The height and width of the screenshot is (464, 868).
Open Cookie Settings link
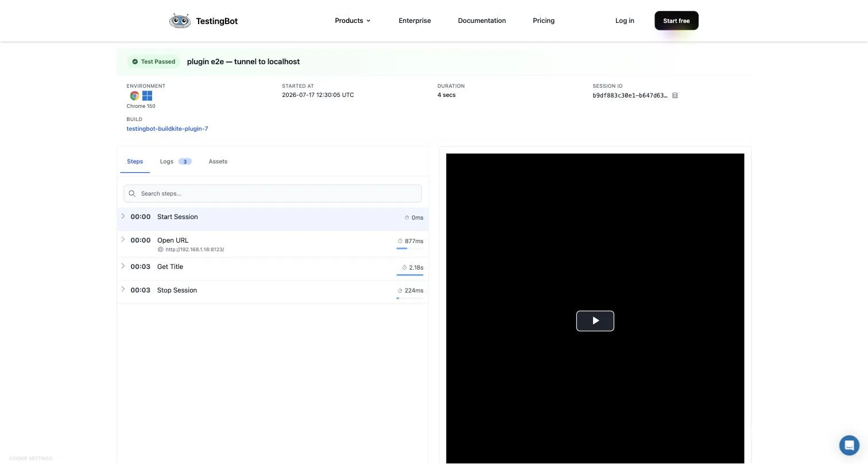coord(30,458)
